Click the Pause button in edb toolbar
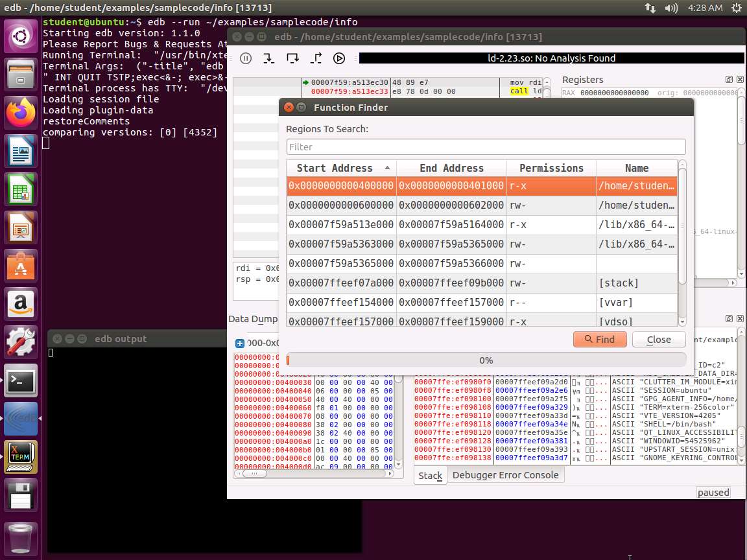The image size is (747, 560). [246, 58]
